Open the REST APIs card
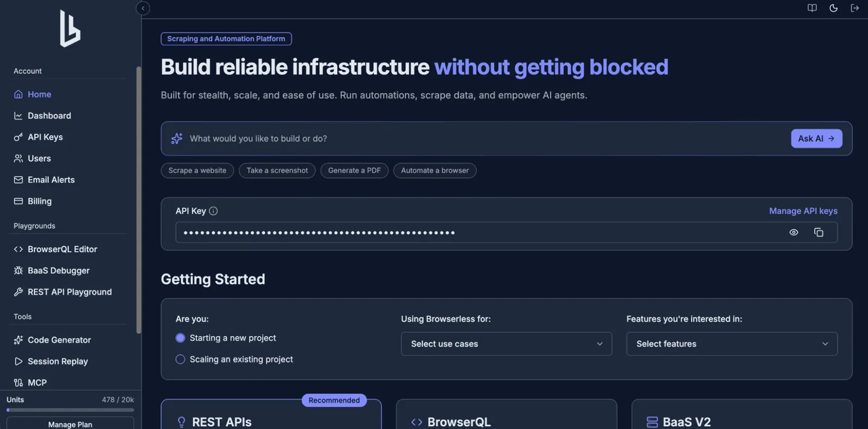 pyautogui.click(x=271, y=415)
